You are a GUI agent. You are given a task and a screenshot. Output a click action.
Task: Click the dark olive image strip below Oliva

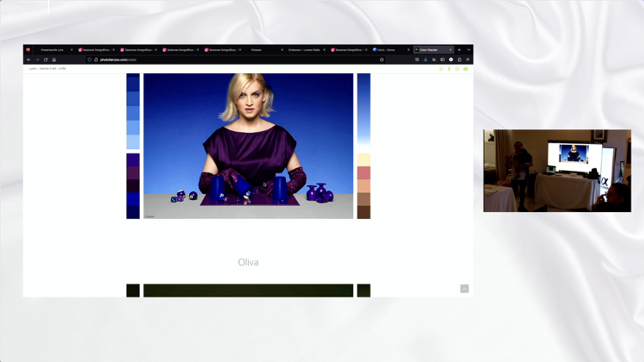click(x=248, y=290)
